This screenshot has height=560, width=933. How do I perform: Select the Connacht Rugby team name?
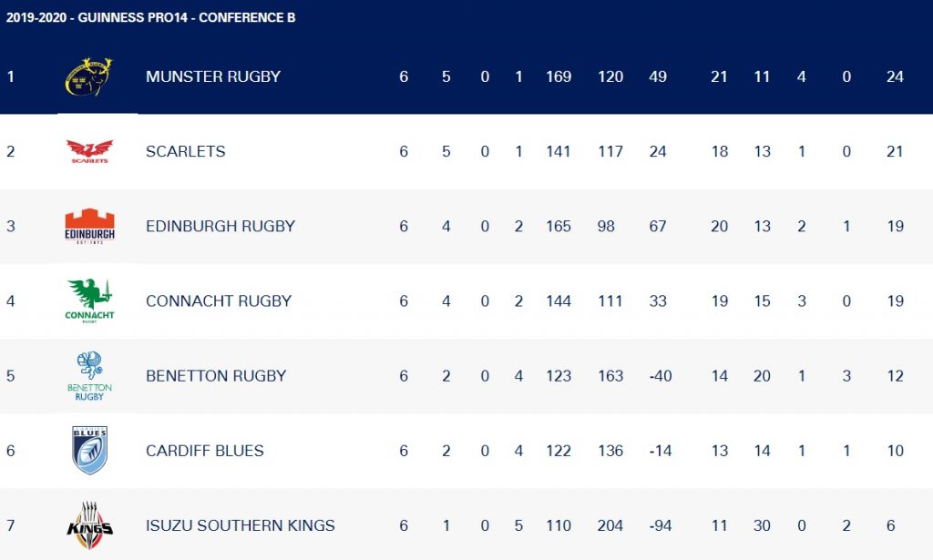[219, 300]
